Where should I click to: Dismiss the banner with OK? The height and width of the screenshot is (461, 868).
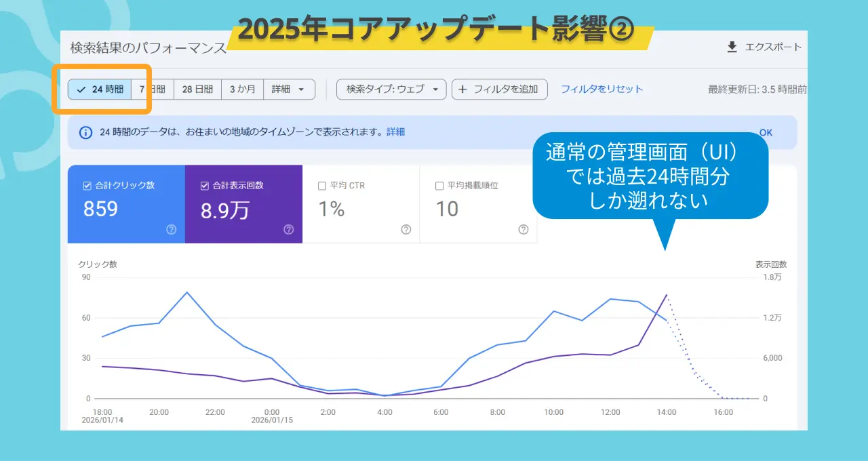[766, 132]
